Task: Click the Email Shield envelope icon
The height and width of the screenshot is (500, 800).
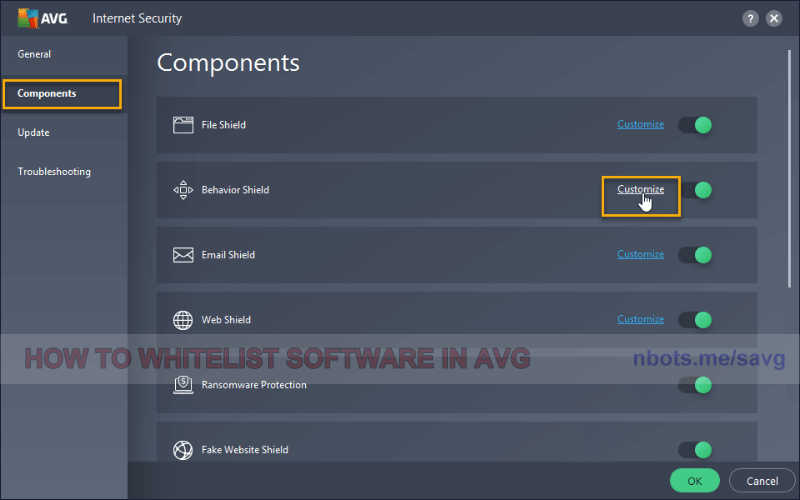Action: 183,255
